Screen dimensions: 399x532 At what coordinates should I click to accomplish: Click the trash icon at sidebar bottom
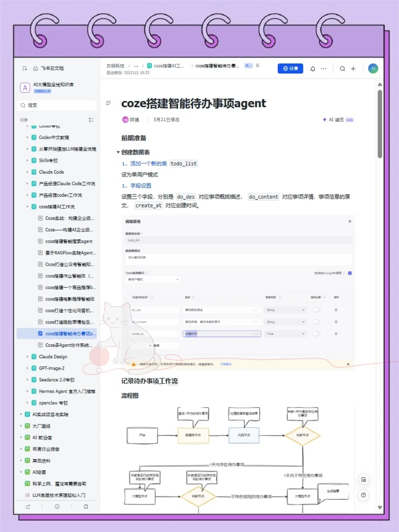[x=86, y=507]
